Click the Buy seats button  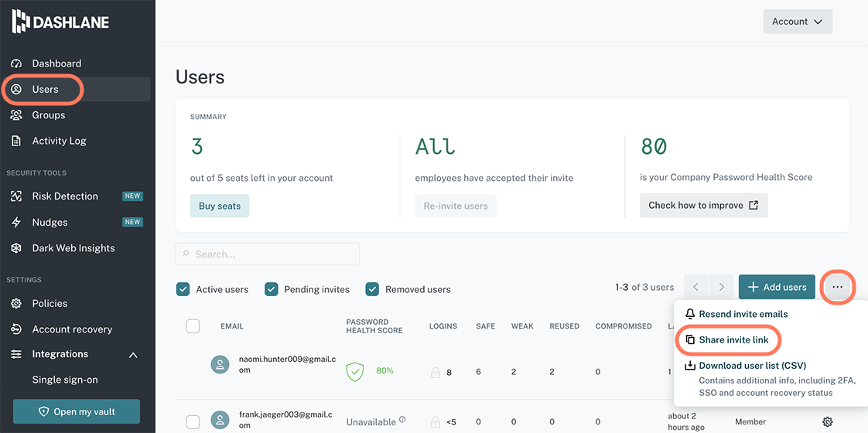220,206
